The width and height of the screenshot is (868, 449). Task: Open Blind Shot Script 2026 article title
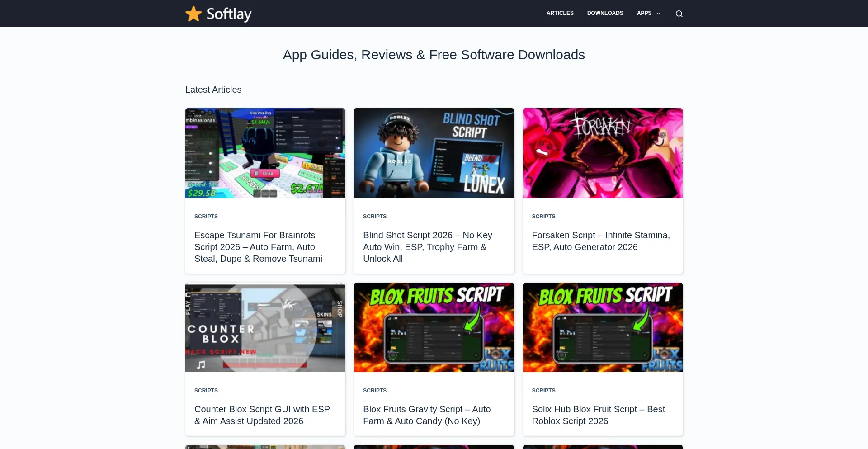click(428, 247)
